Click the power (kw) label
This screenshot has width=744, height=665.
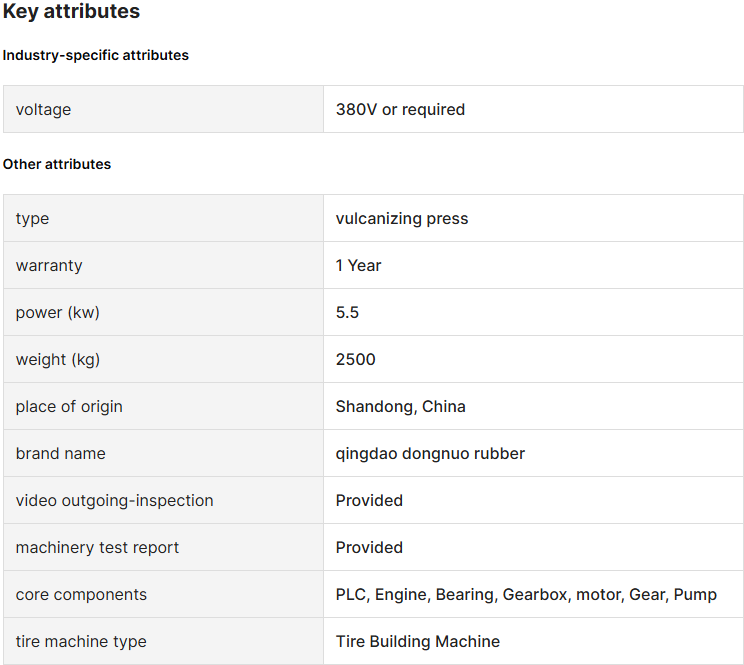(57, 313)
